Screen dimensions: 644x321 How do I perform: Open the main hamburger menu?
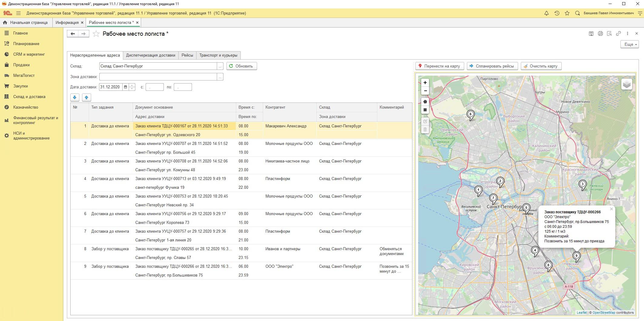(18, 13)
